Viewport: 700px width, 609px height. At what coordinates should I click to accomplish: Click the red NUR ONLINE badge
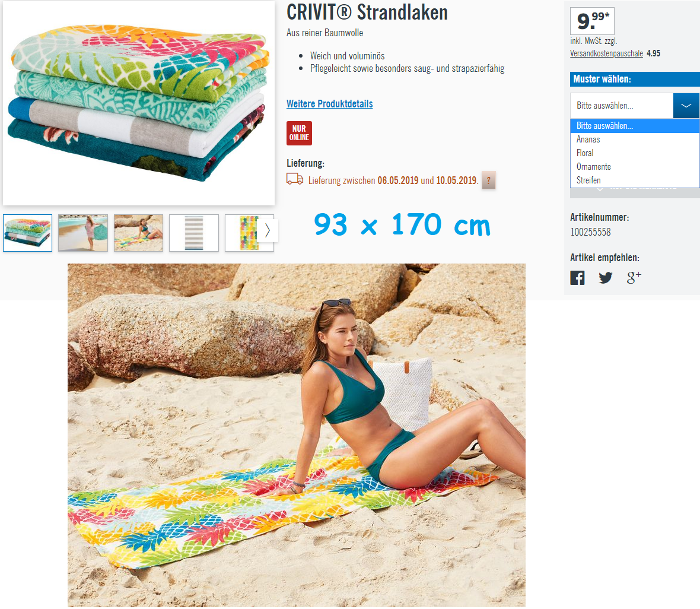pos(299,133)
